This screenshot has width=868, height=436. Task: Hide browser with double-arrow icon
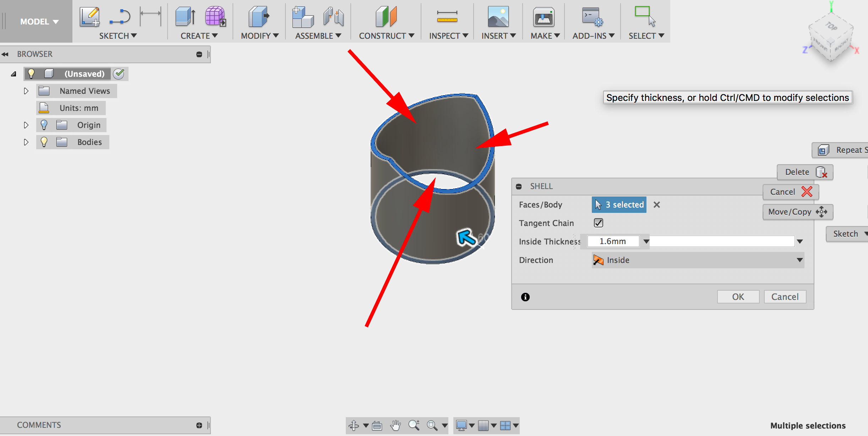click(5, 54)
